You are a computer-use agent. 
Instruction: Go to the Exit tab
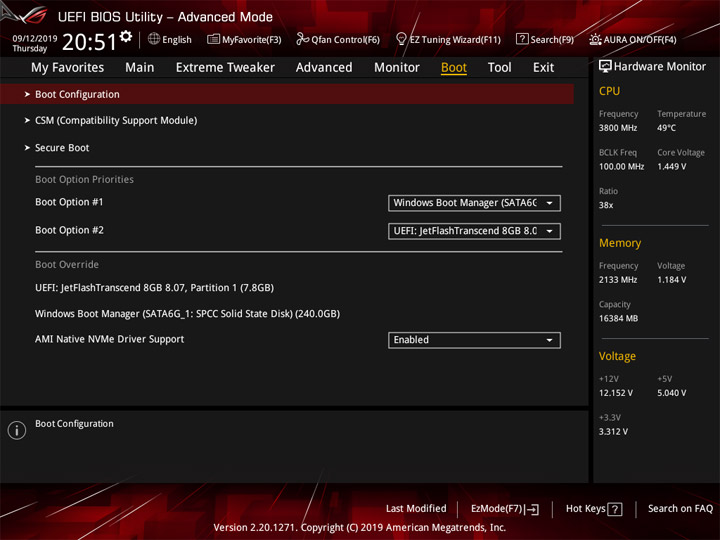(x=543, y=68)
